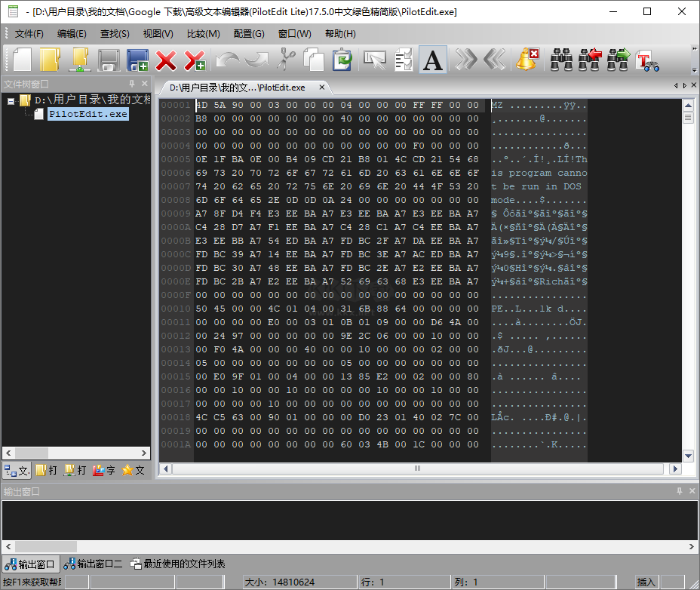Click the Undo arrow icon
Viewport: 700px width, 590px height.
tap(227, 60)
